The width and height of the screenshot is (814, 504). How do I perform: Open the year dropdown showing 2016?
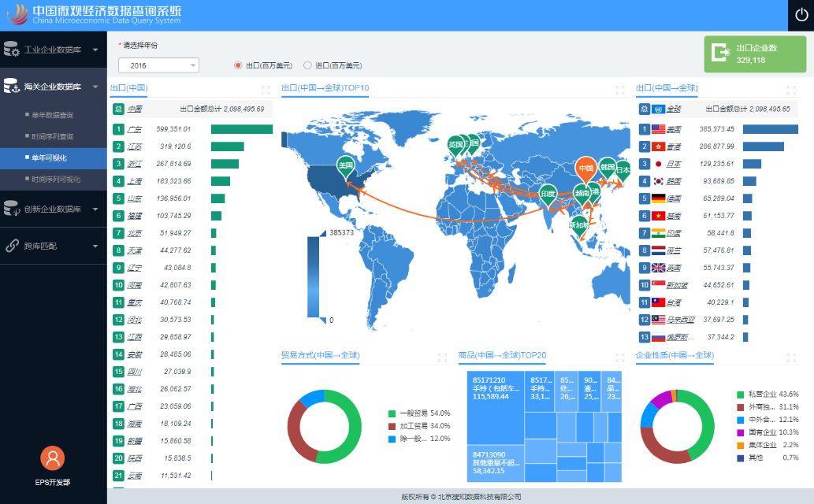point(158,65)
